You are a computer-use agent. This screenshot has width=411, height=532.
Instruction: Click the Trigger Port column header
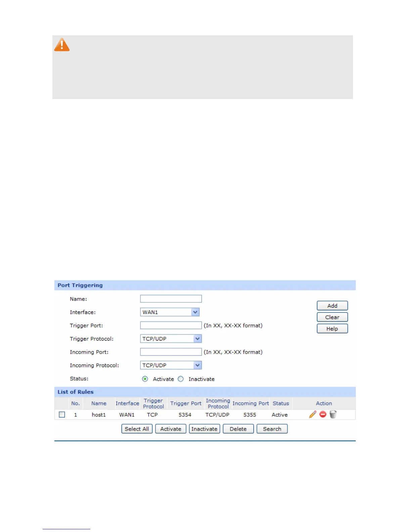tap(186, 403)
